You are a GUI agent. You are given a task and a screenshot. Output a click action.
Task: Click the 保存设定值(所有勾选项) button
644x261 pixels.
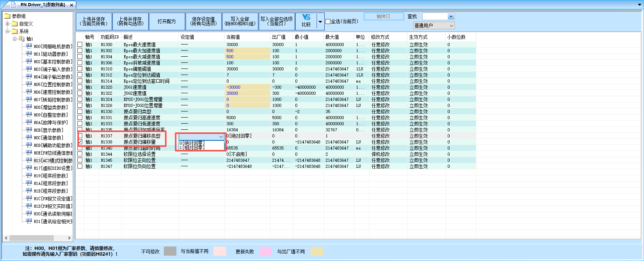(203, 21)
